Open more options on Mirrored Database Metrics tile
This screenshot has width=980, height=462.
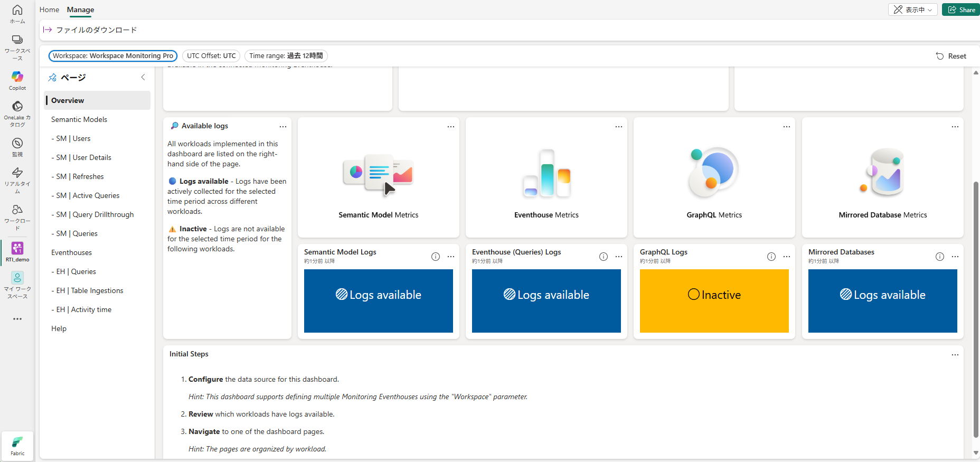coord(955,127)
